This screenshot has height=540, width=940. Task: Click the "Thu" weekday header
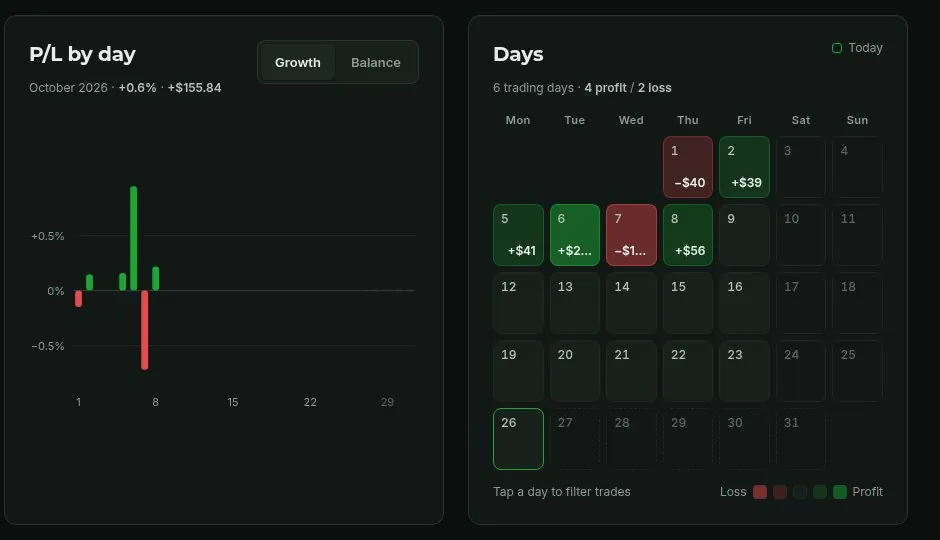pos(688,120)
